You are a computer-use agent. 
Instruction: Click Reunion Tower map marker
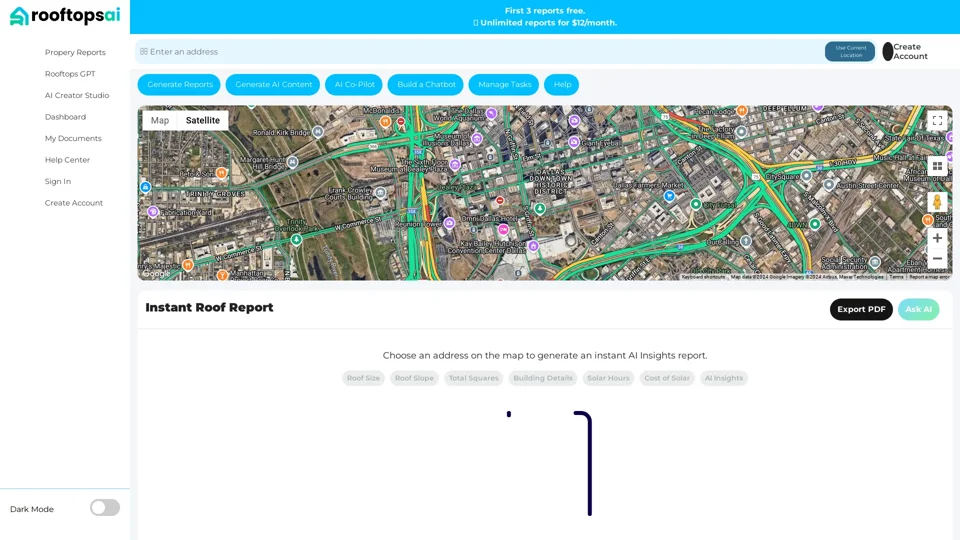pos(449,223)
